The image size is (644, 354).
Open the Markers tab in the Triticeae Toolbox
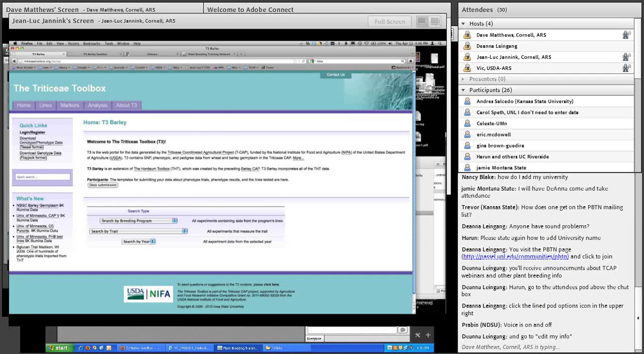[x=70, y=105]
